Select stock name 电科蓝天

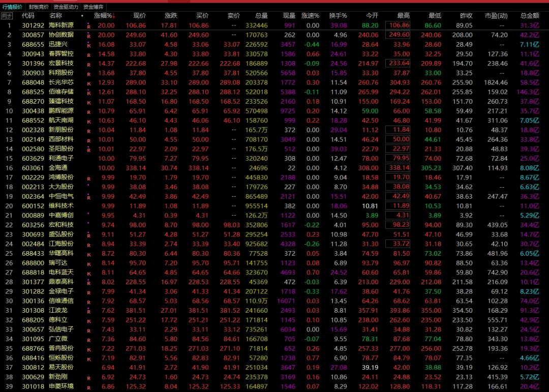point(62,272)
